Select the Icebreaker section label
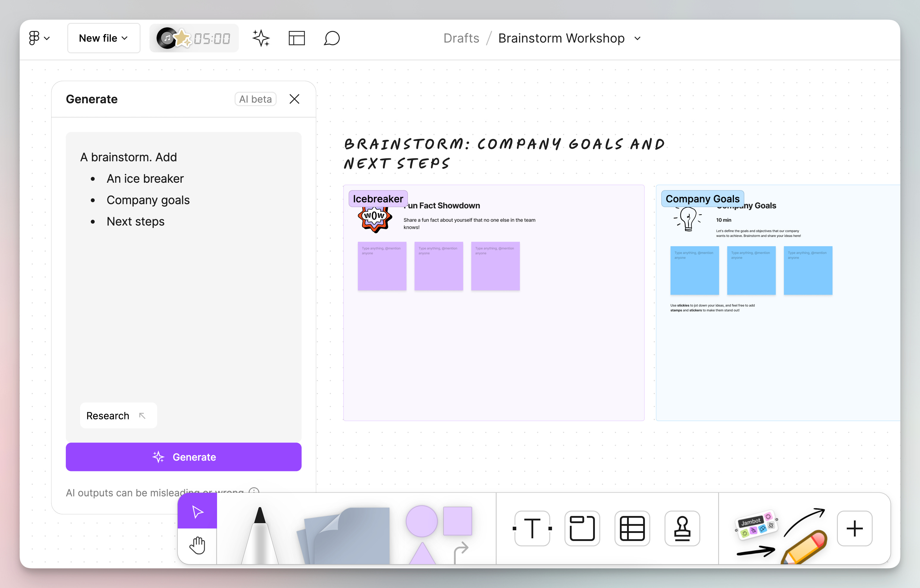The image size is (920, 588). pyautogui.click(x=378, y=198)
